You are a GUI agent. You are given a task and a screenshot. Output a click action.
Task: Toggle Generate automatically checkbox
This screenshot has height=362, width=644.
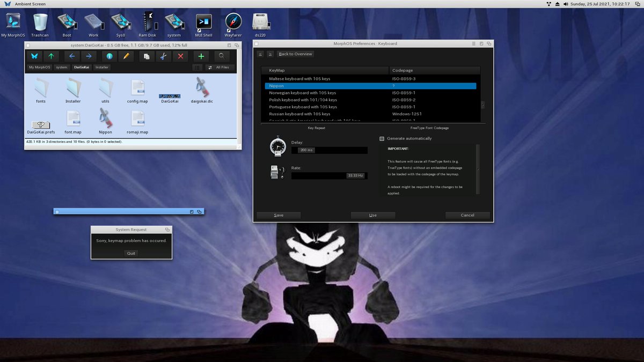click(382, 138)
